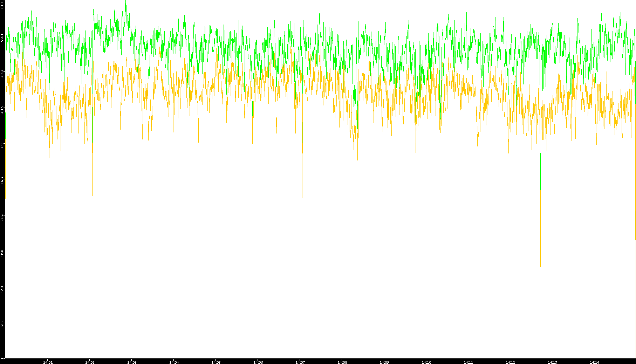
Task: Click the 3693 value axis label
Action: coord(2,145)
